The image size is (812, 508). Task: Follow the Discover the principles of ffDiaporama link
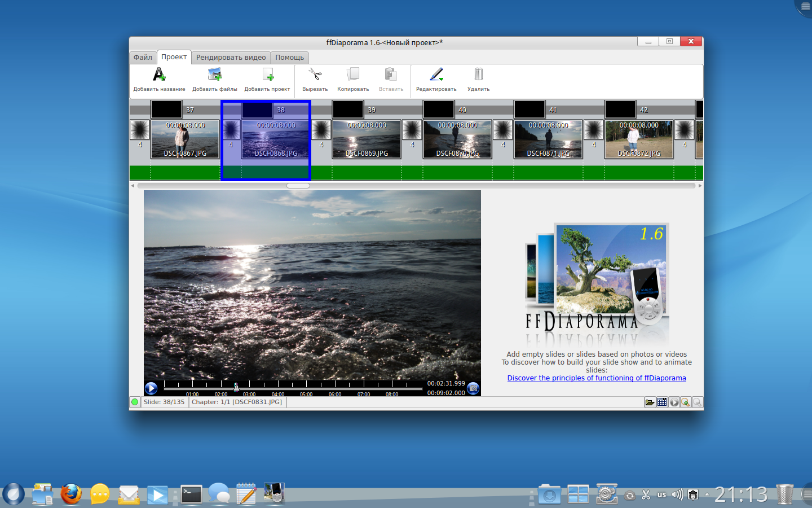pyautogui.click(x=597, y=378)
